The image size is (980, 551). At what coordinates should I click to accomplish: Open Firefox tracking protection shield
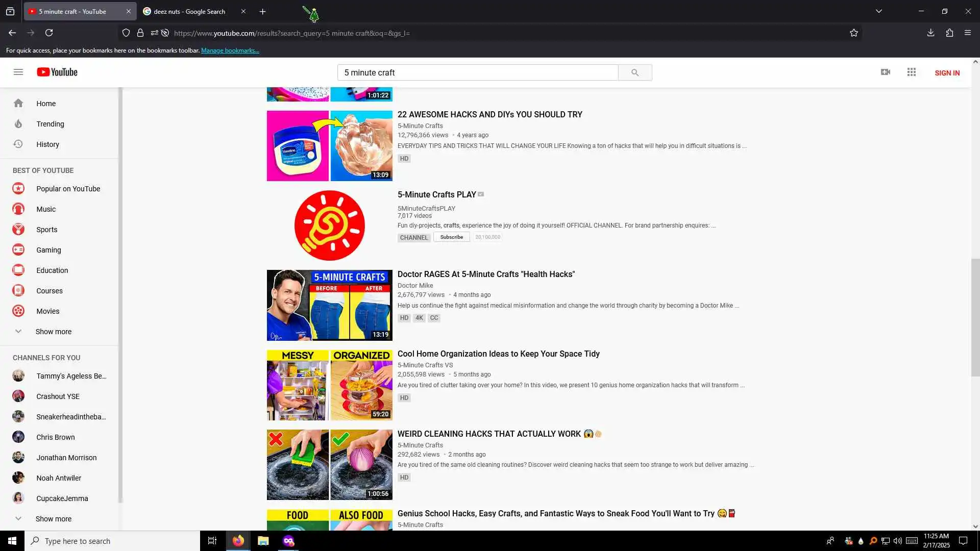126,33
